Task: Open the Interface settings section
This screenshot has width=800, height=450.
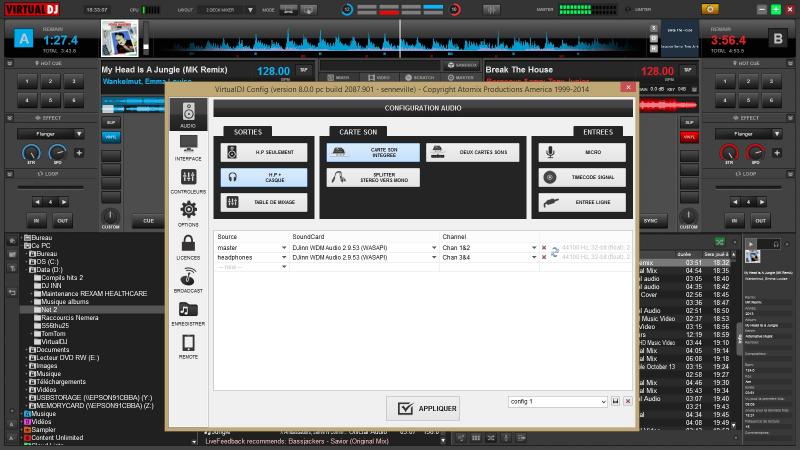Action: point(188,148)
